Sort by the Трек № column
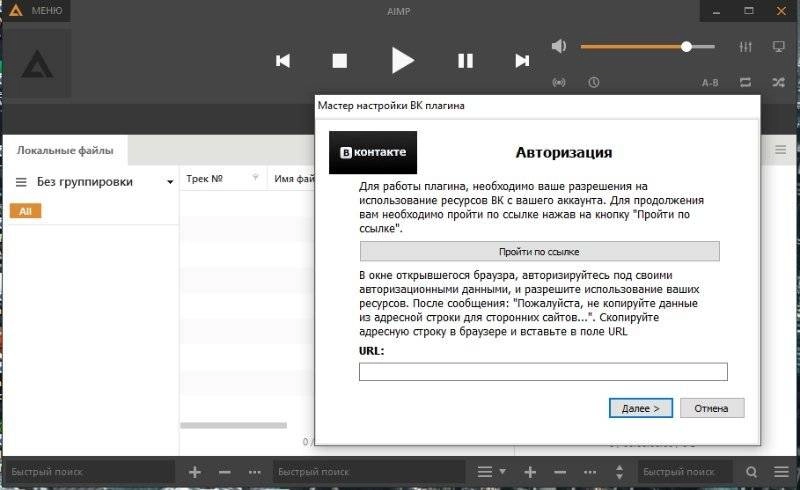 [x=205, y=179]
